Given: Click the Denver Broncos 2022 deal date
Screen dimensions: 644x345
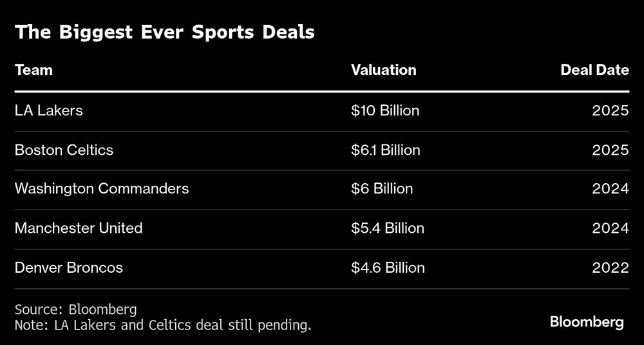Looking at the screenshot, I should 611,267.
